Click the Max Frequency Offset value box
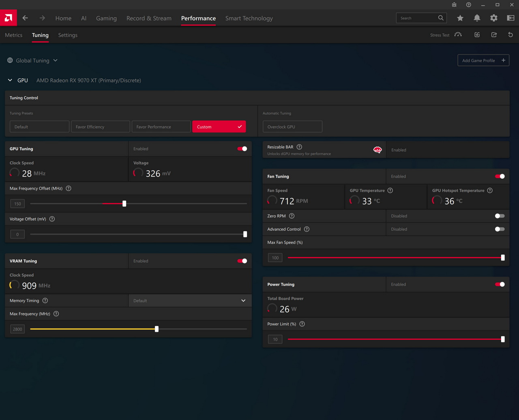Image resolution: width=519 pixels, height=420 pixels. tap(17, 204)
